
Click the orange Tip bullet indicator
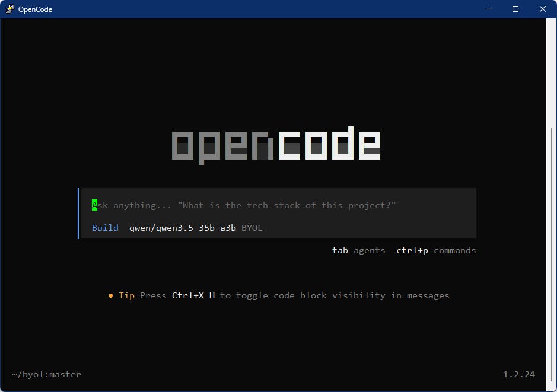coord(110,295)
